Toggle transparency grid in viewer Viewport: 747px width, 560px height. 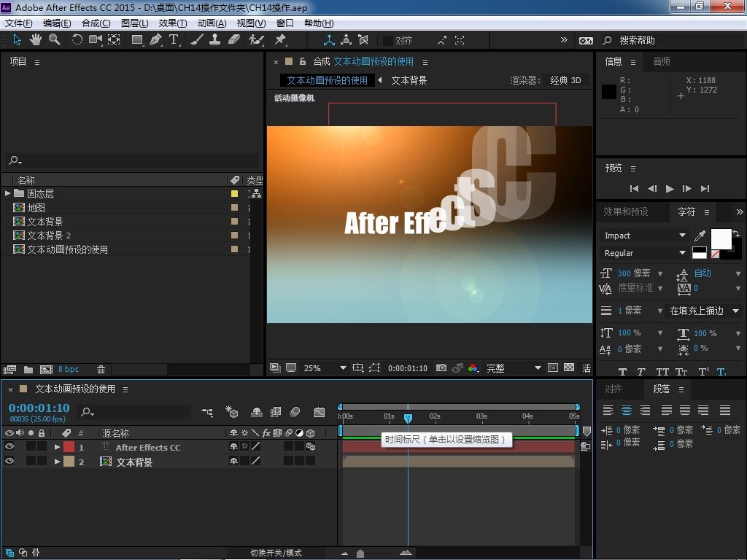point(569,367)
